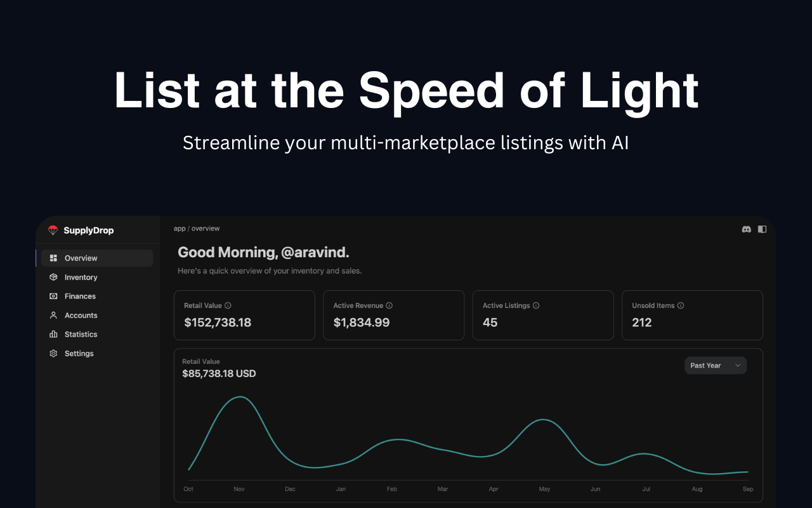Image resolution: width=812 pixels, height=508 pixels.
Task: Click the Inventory box icon
Action: coord(53,277)
